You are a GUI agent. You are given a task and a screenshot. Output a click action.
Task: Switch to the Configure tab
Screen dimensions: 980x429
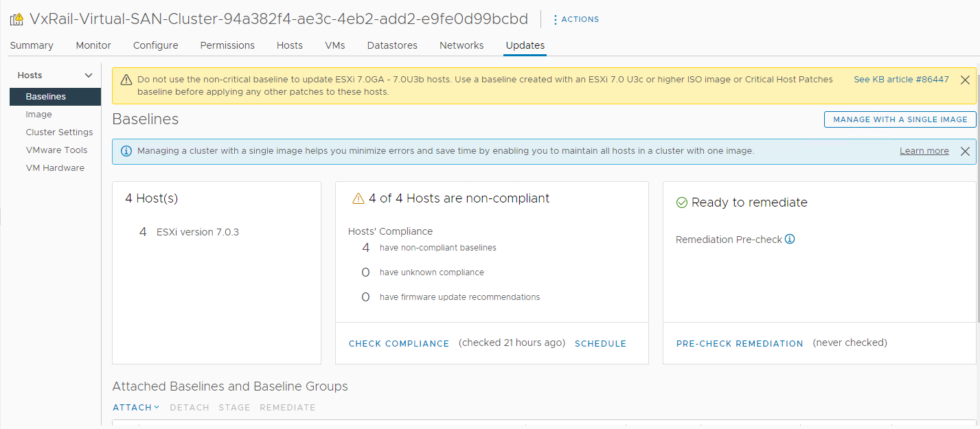tap(155, 45)
